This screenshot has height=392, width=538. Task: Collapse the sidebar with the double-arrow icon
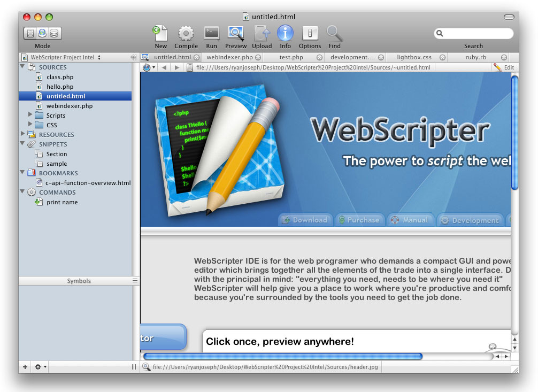click(x=134, y=57)
